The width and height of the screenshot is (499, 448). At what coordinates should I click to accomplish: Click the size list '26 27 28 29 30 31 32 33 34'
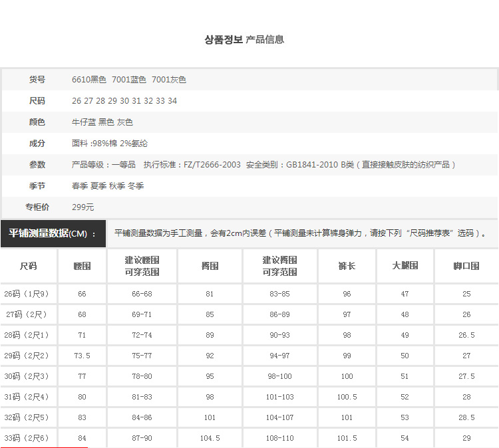pyautogui.click(x=124, y=101)
